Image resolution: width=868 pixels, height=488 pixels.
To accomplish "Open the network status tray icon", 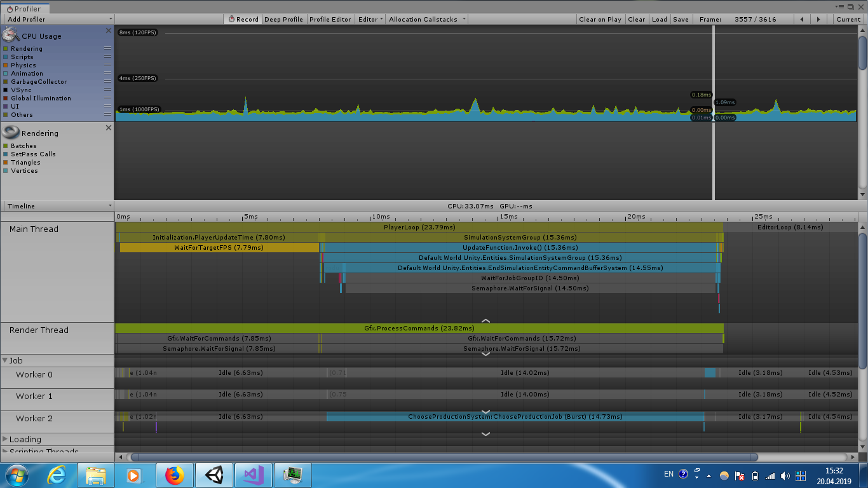I will point(770,475).
